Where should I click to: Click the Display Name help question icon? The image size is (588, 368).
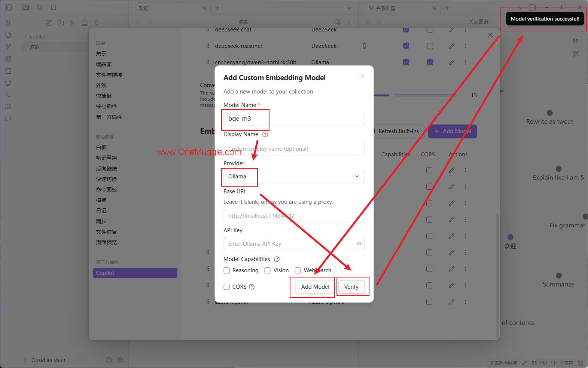tap(265, 134)
